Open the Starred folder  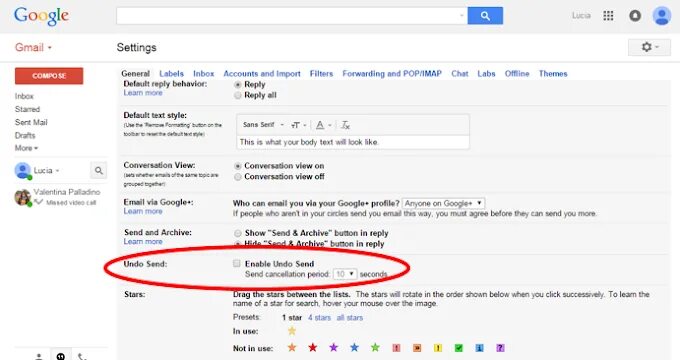(27, 109)
